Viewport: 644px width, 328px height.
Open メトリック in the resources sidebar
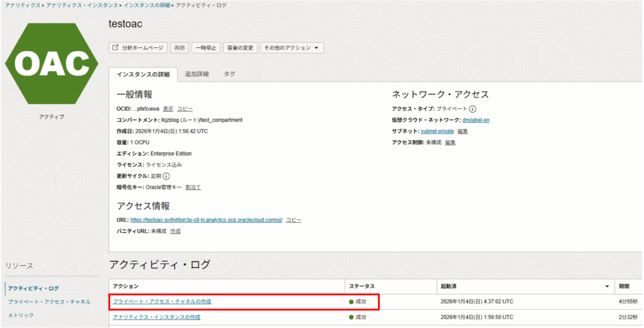(21, 315)
